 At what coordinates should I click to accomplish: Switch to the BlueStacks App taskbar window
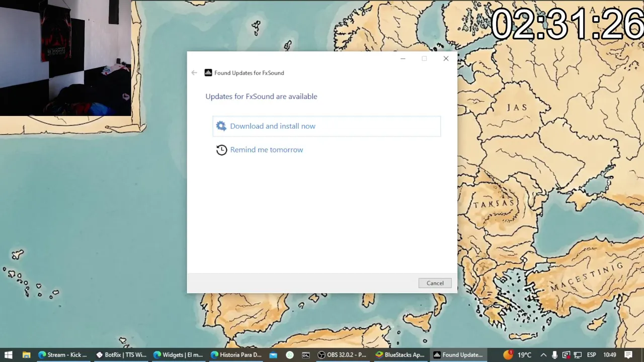[400, 354]
